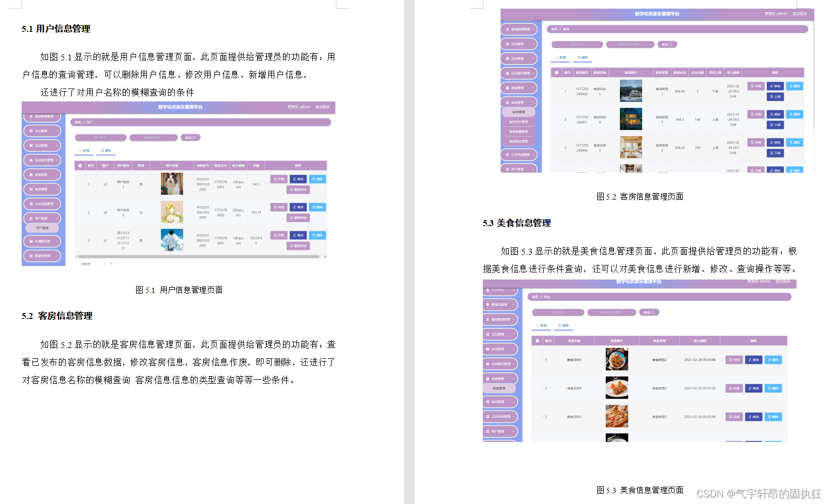This screenshot has width=830, height=504.
Task: Click 修改 for room 客房名称4 row
Action: coord(775,114)
